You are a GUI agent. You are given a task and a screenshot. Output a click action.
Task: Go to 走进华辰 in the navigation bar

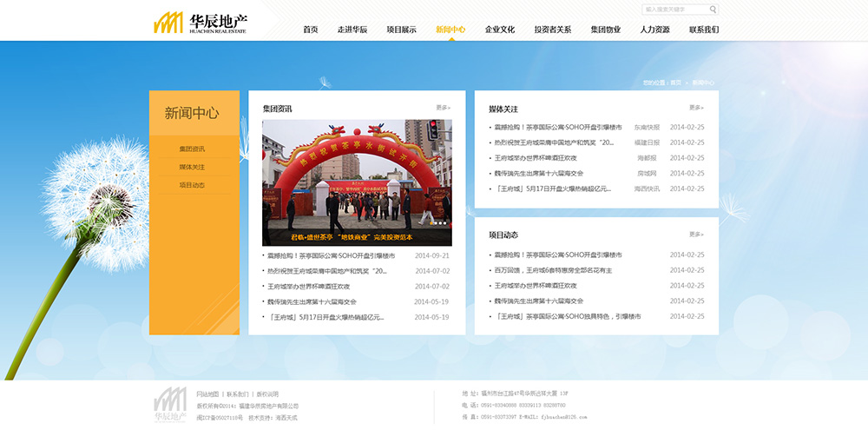[352, 30]
